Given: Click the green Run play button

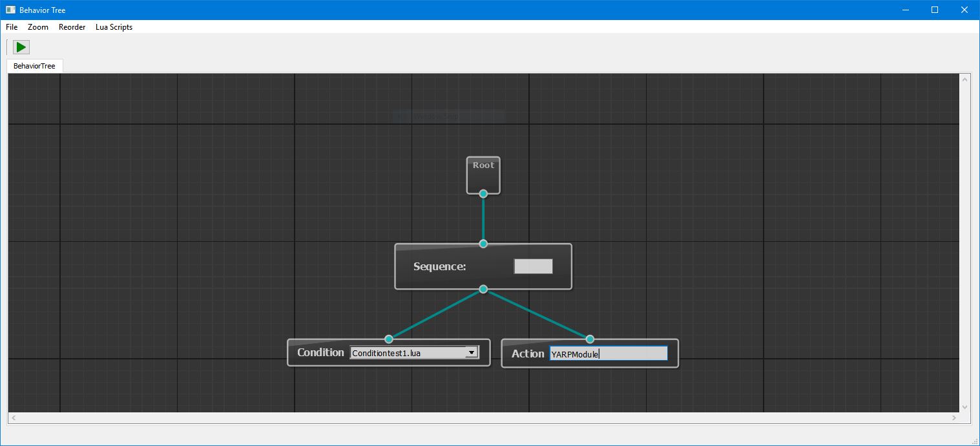Looking at the screenshot, I should [x=21, y=47].
